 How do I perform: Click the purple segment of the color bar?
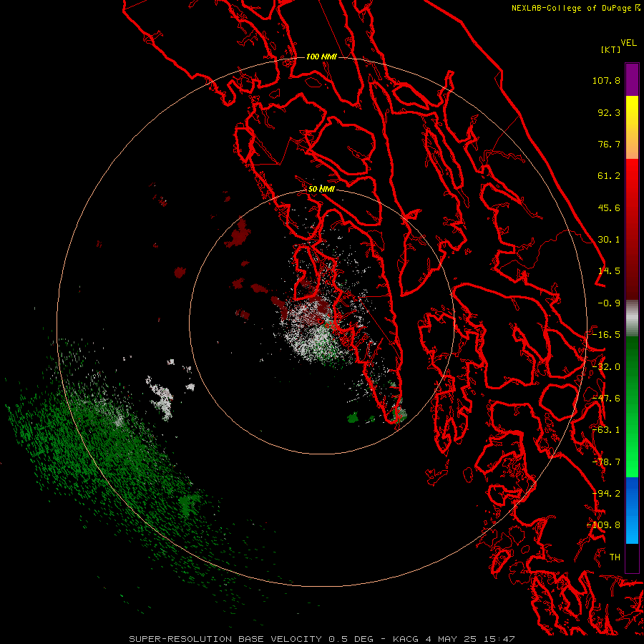632,79
